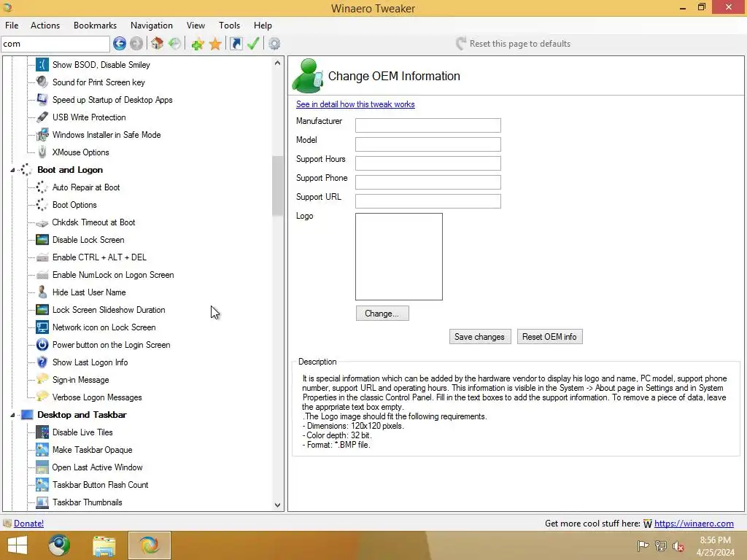The image size is (747, 560).
Task: Open the View menu
Action: (196, 26)
